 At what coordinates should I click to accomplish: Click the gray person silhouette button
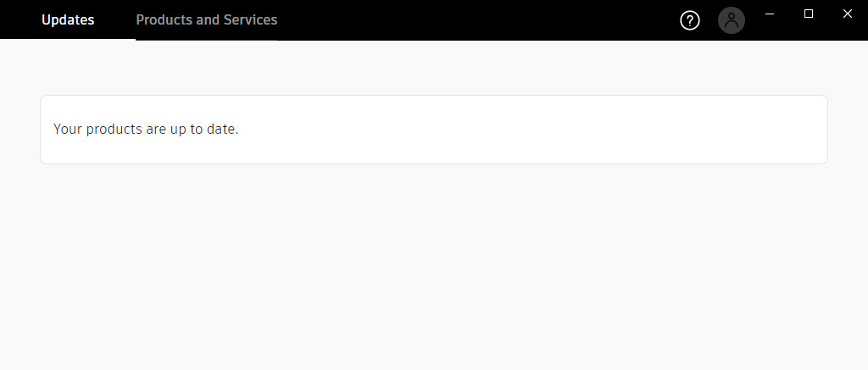pos(732,20)
